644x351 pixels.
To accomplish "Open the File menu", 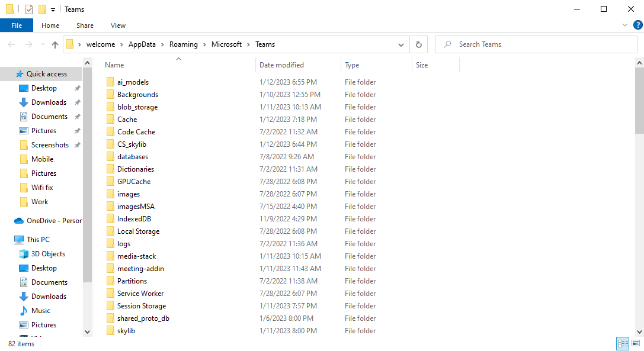I will 17,25.
